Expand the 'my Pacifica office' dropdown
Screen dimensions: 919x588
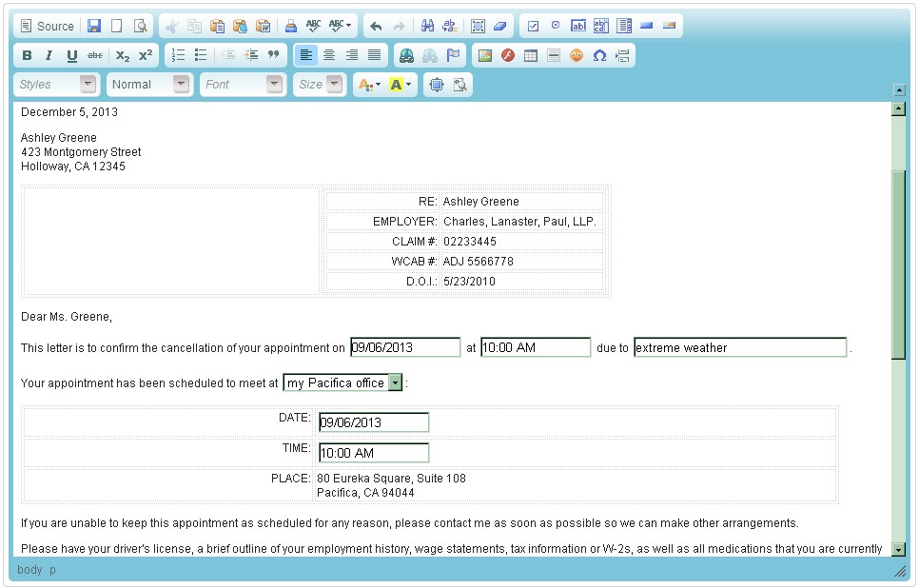coord(396,382)
